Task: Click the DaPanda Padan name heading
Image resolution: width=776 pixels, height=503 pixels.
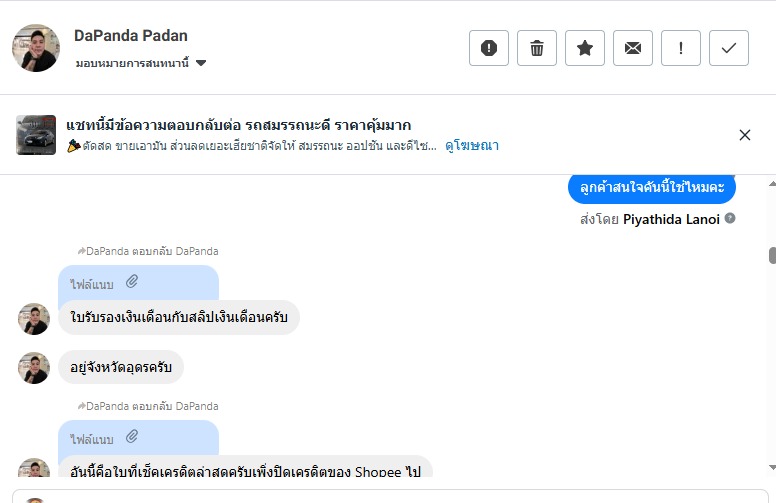Action: click(131, 36)
